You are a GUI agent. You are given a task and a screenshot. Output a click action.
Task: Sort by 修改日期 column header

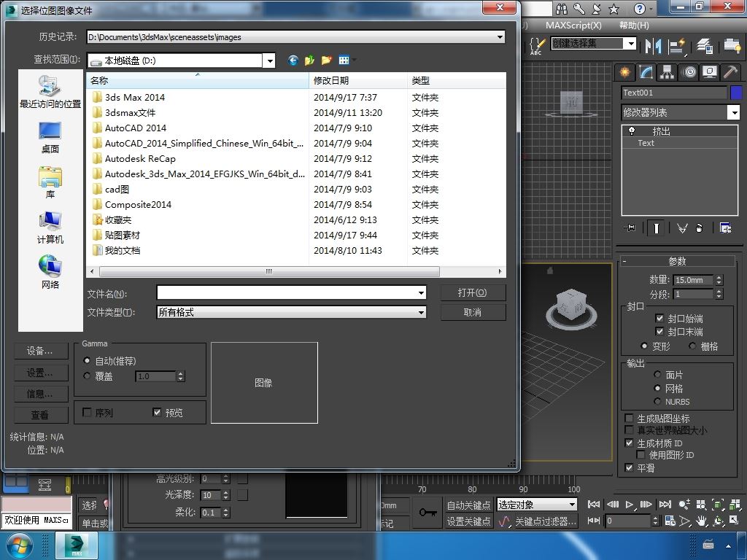[x=358, y=80]
